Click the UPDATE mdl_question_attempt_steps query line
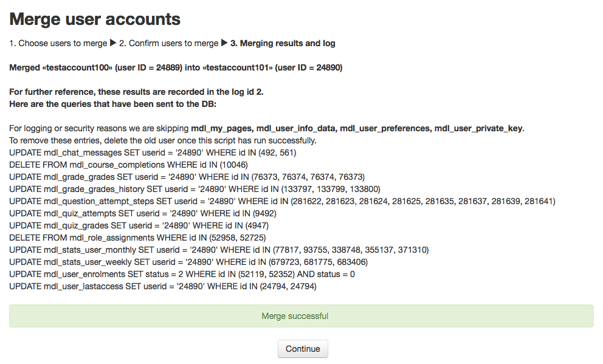 click(x=282, y=201)
